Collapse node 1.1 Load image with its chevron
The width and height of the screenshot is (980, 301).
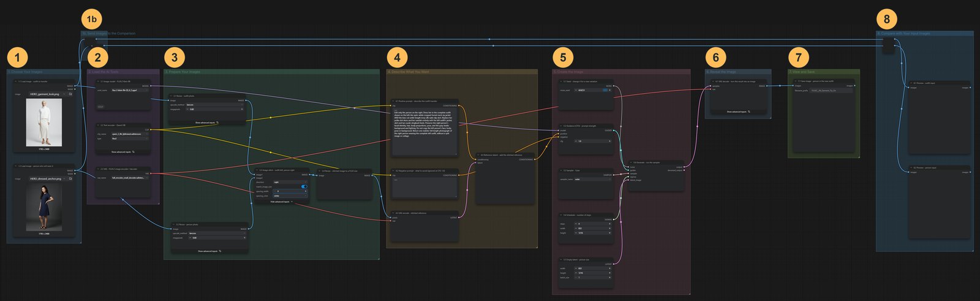coord(16,81)
